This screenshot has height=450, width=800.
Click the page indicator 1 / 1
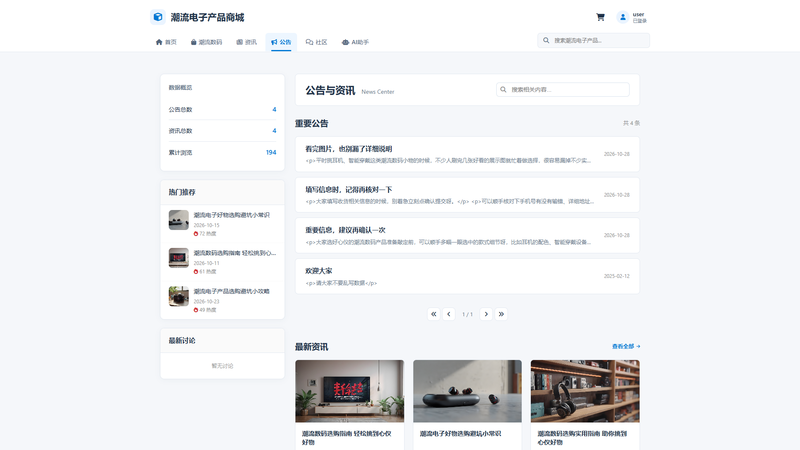pyautogui.click(x=467, y=314)
